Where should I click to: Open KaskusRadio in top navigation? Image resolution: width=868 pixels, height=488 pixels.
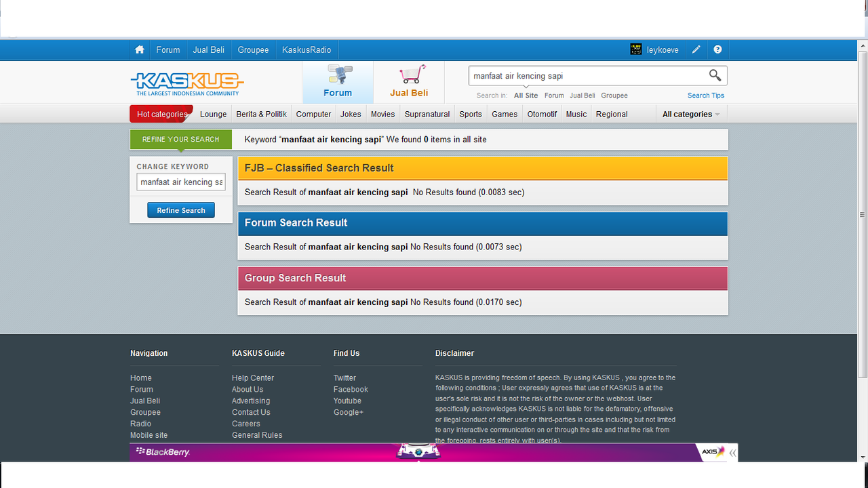tap(307, 49)
